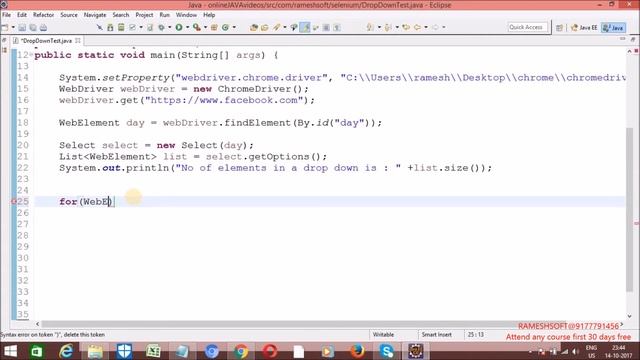
Task: Click the Save All toolbar icon
Action: point(33,27)
